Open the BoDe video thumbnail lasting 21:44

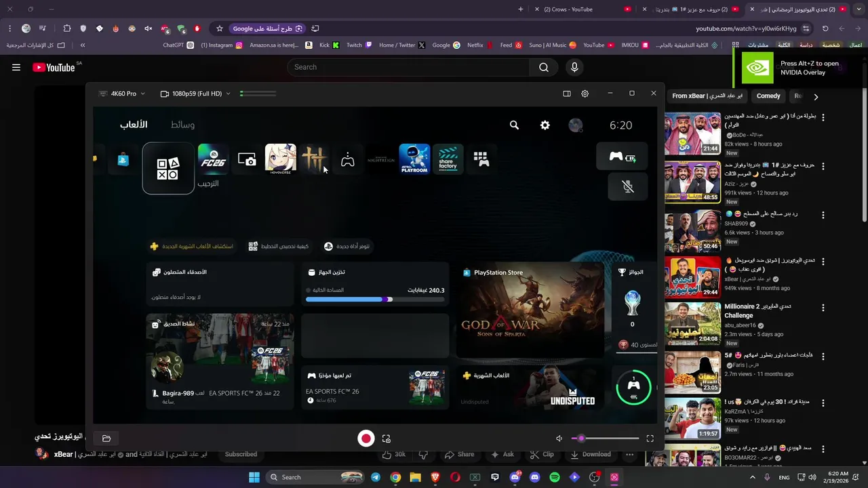[x=692, y=134]
